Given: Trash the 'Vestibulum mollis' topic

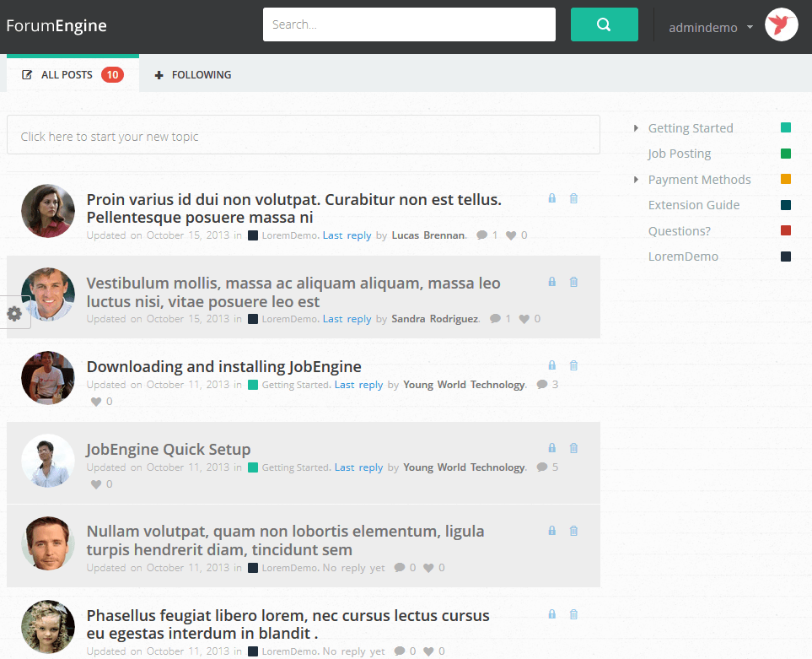Looking at the screenshot, I should (573, 281).
